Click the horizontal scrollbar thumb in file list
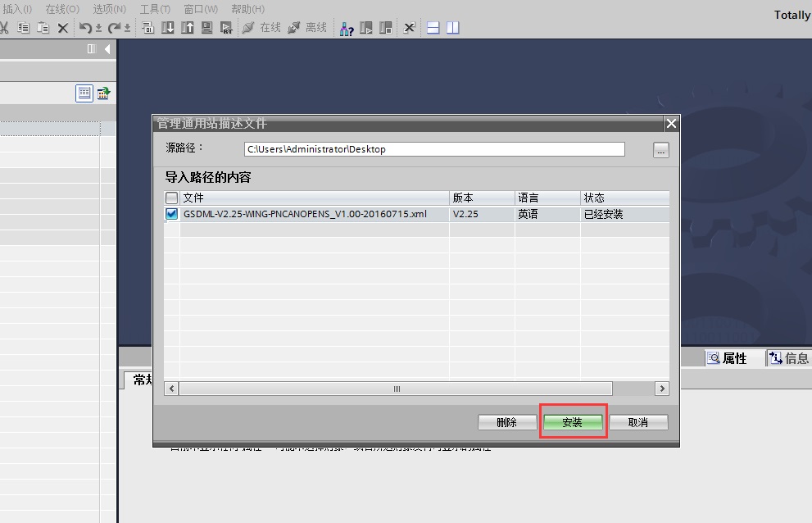The height and width of the screenshot is (523, 812). pos(396,389)
